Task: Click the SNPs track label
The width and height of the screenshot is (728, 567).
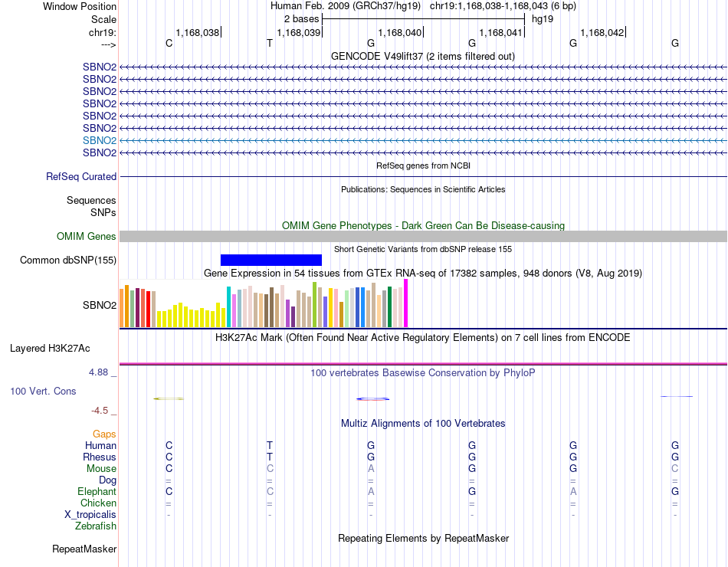Action: (x=103, y=212)
